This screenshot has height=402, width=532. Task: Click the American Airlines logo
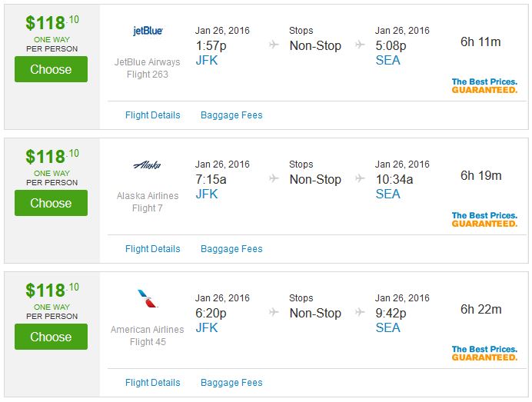coord(148,298)
